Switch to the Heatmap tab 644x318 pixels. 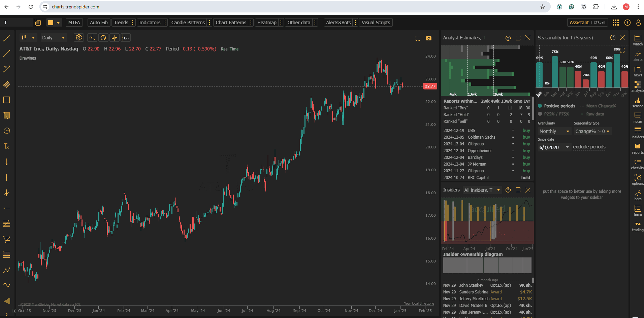click(266, 22)
